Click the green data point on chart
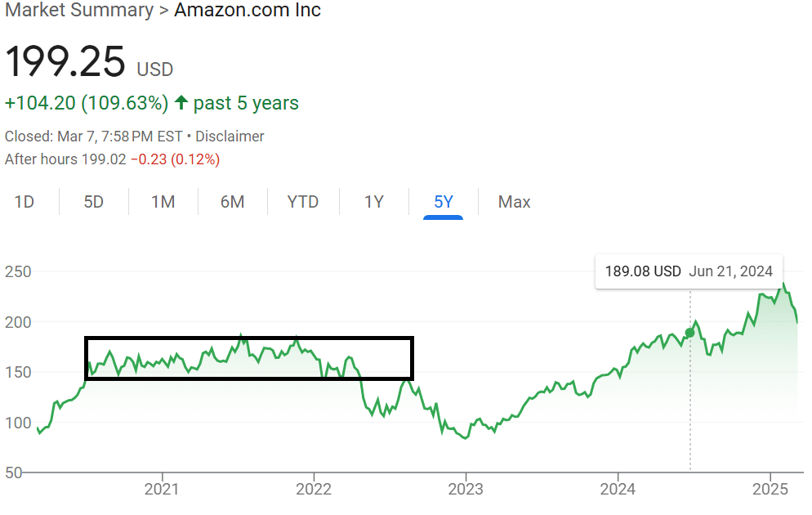Screen dimensions: 812x515 point(690,333)
